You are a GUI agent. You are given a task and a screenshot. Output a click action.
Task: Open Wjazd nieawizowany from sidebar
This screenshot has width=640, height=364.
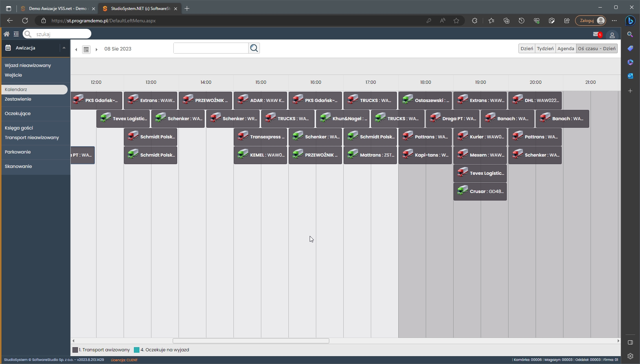(28, 65)
